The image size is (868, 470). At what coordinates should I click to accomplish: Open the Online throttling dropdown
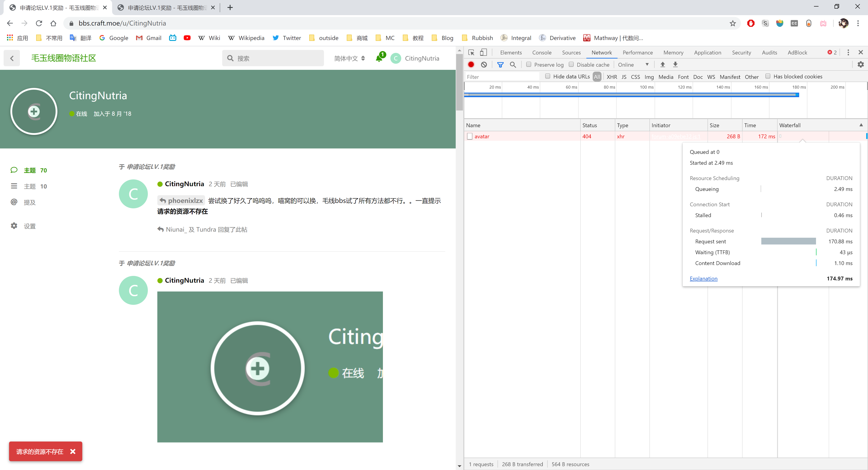pos(633,64)
